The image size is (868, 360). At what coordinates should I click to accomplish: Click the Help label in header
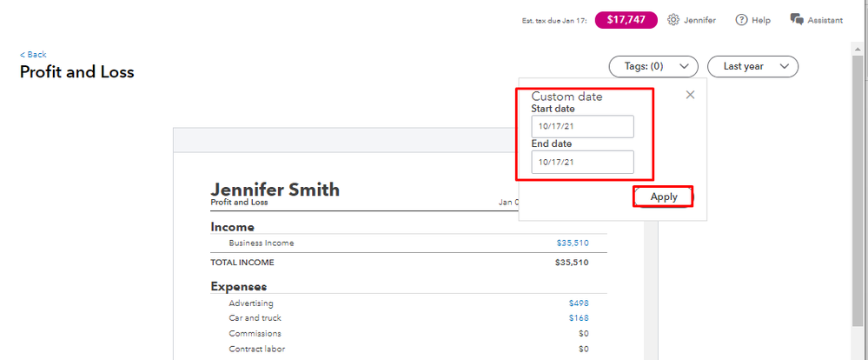coord(761,20)
